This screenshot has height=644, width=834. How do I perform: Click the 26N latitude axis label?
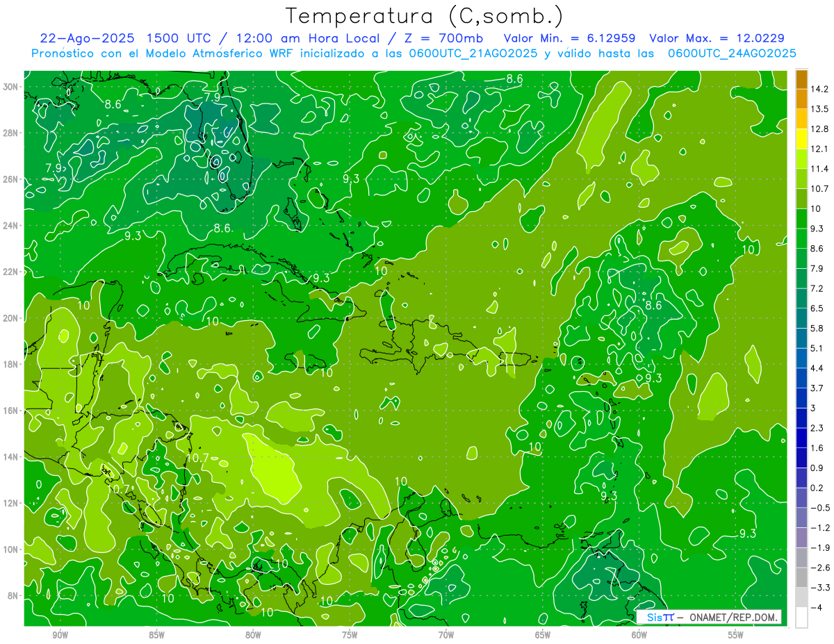[x=11, y=179]
